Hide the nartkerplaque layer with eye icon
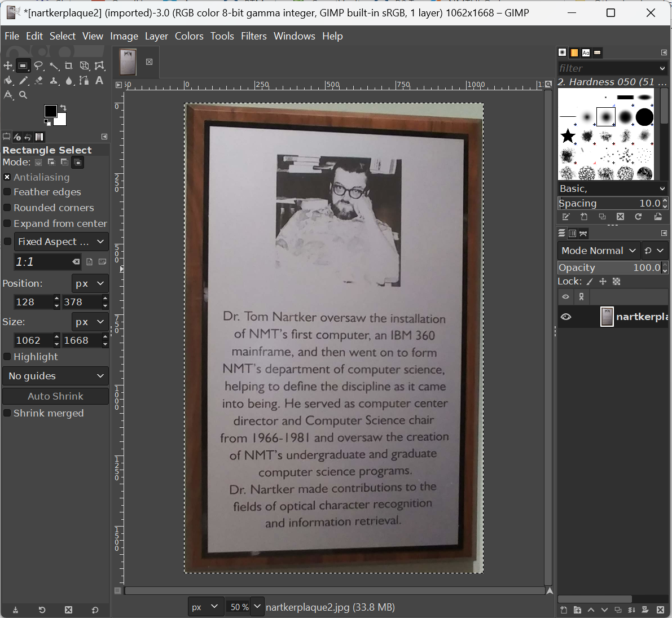 tap(566, 317)
